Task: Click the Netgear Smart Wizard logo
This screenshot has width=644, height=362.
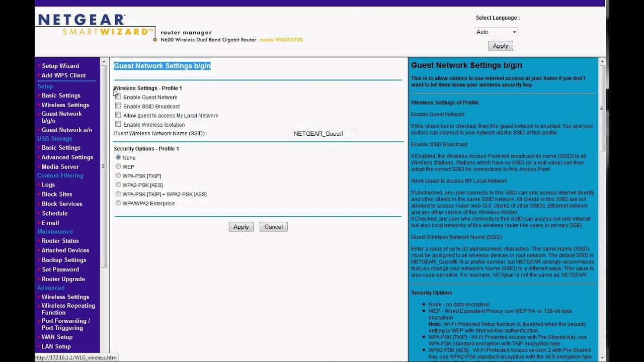Action: (x=96, y=26)
